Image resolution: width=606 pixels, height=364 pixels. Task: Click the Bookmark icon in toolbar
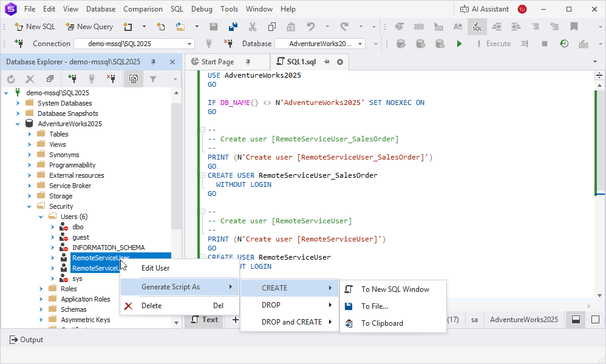[x=574, y=27]
